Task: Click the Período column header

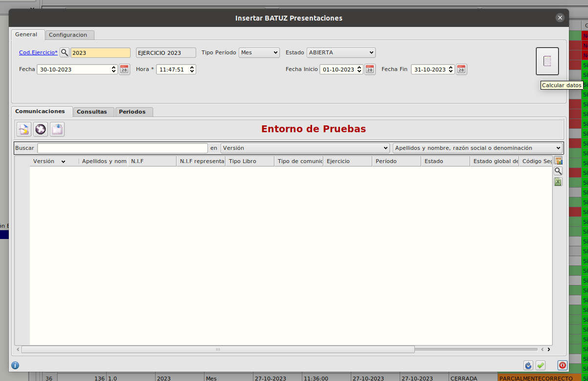Action: tap(397, 161)
